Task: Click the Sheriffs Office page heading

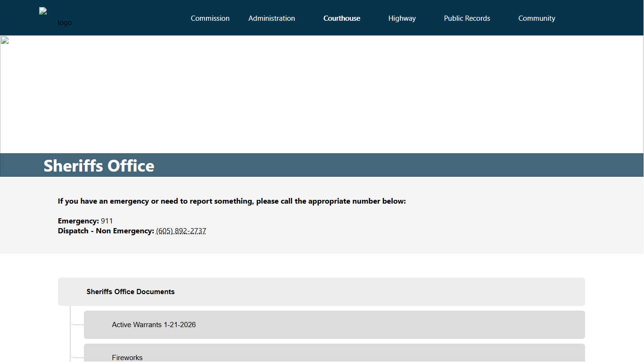Action: 99,166
